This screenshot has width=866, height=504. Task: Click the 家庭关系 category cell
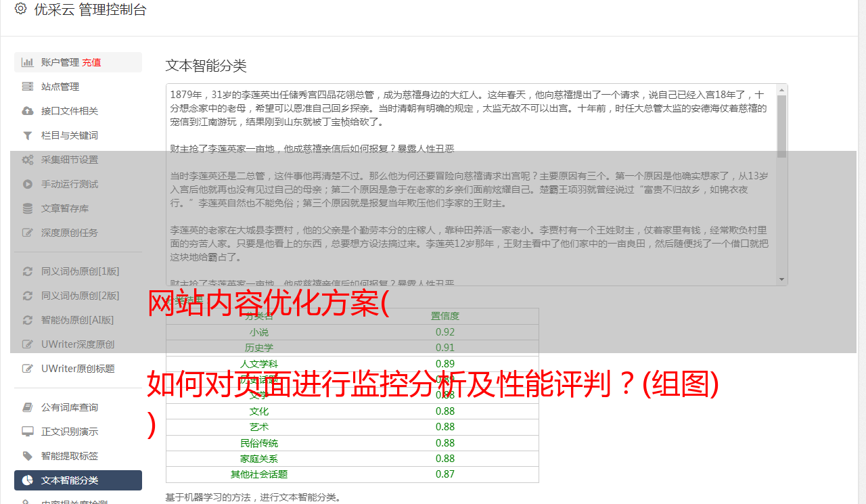[x=259, y=459]
